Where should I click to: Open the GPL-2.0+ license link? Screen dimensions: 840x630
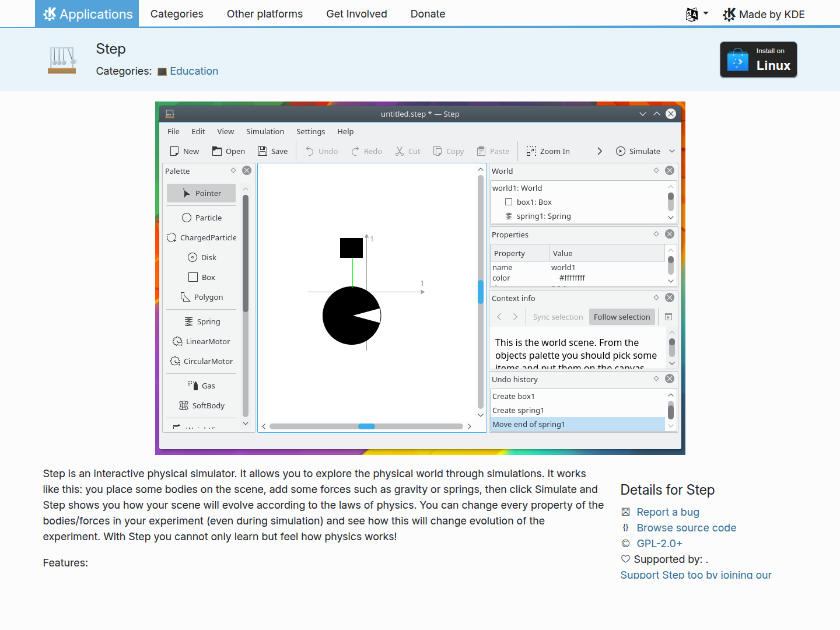tap(660, 544)
